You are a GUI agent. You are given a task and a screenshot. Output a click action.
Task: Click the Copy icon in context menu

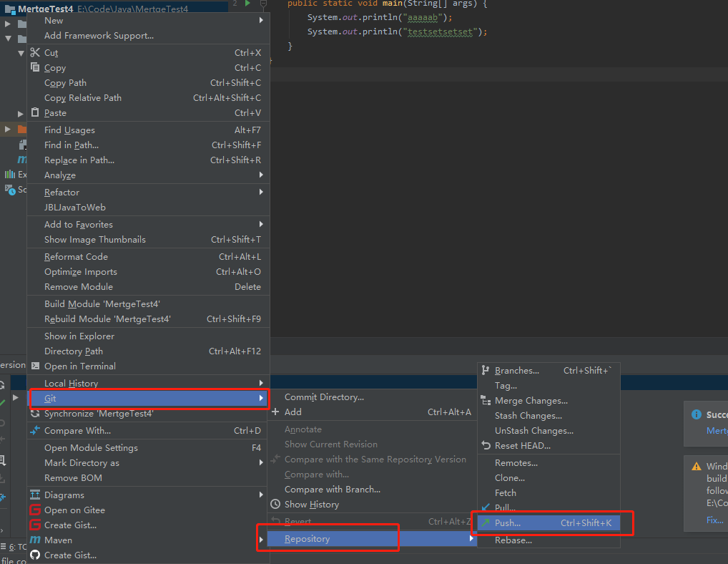(35, 67)
